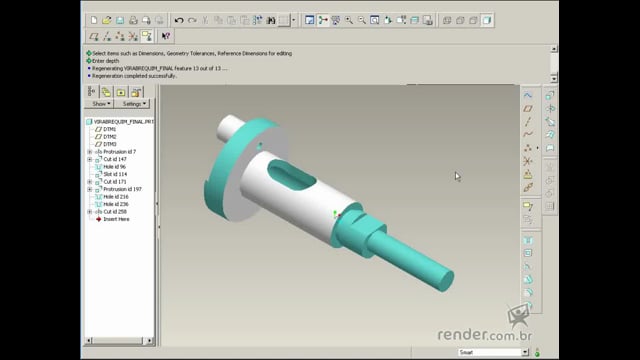Zoom out with the magnifier minus icon
The height and width of the screenshot is (360, 640).
362,20
